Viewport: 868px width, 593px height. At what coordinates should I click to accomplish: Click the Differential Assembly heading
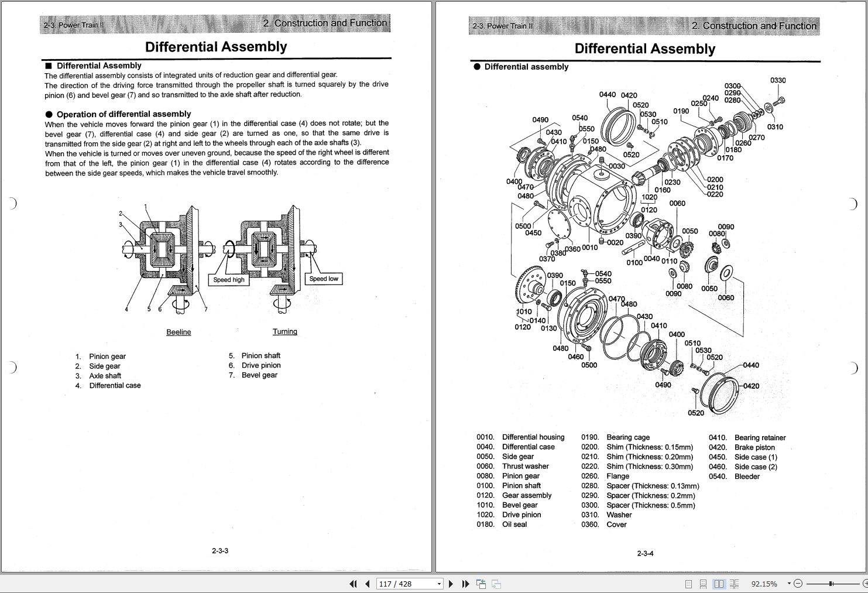(216, 46)
